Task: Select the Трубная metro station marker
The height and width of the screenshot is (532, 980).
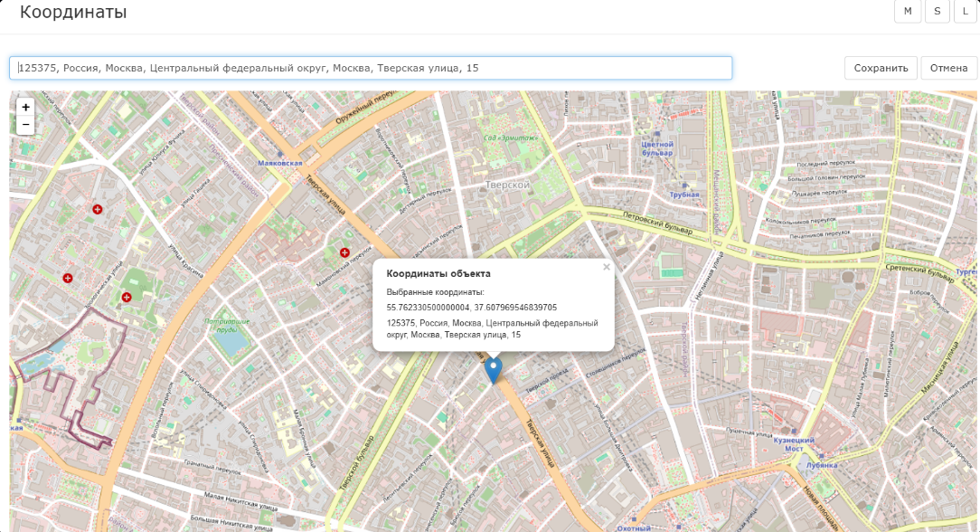Action: click(x=686, y=185)
